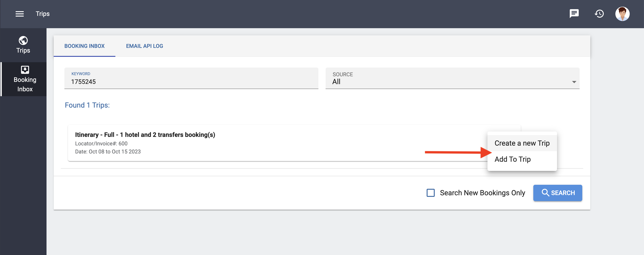Click the Search button
The height and width of the screenshot is (255, 644).
(x=557, y=193)
